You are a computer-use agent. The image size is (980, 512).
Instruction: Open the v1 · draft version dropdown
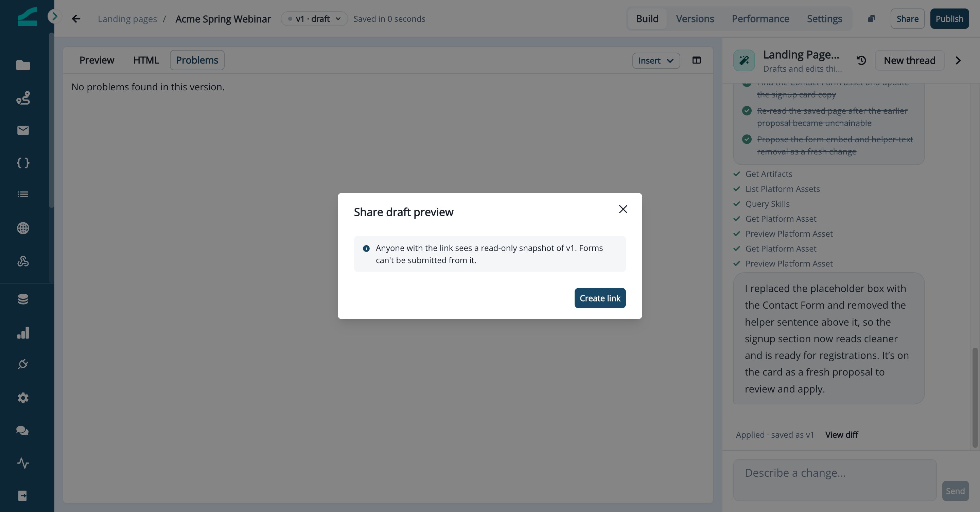pos(314,19)
